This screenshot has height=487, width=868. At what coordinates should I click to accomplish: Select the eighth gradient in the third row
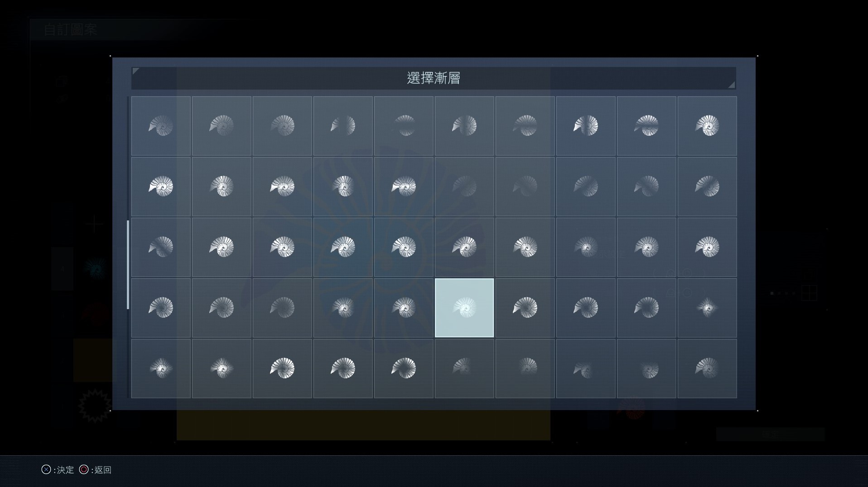tap(586, 247)
